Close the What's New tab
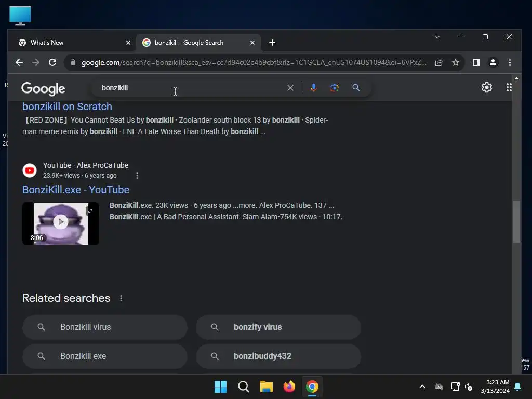 (128, 43)
